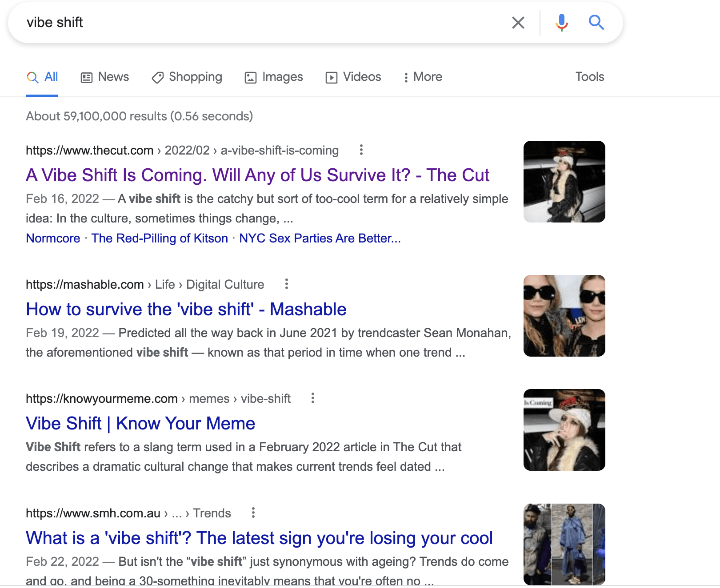Switch to the News tab

pos(105,77)
